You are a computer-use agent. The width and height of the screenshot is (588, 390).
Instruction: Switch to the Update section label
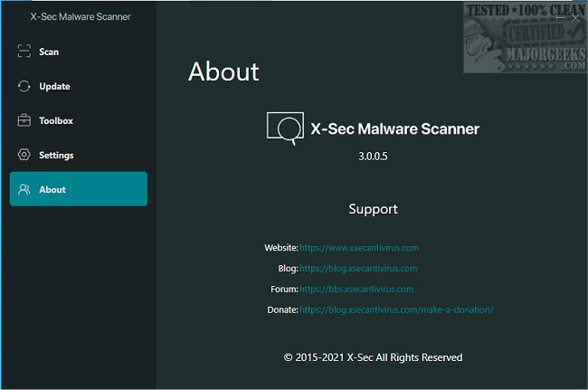(x=54, y=86)
